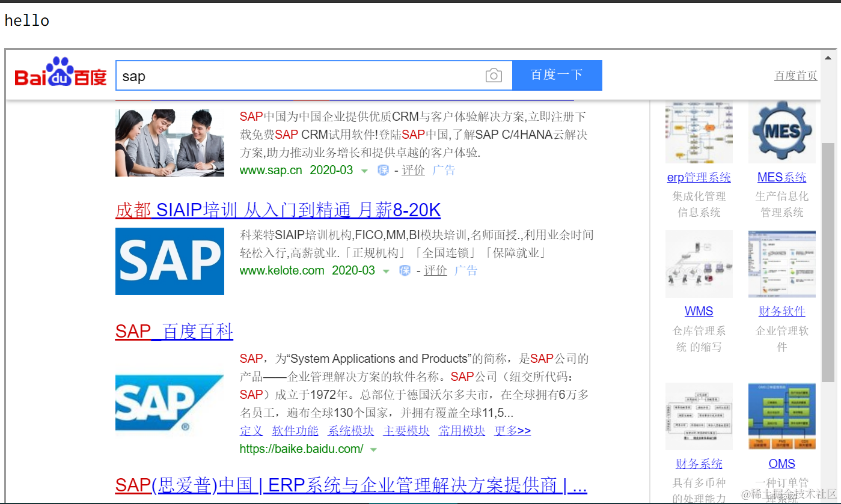Viewport: 841px width, 504px height.
Task: Open the 财务系统 diagram thumbnail
Action: (x=699, y=416)
